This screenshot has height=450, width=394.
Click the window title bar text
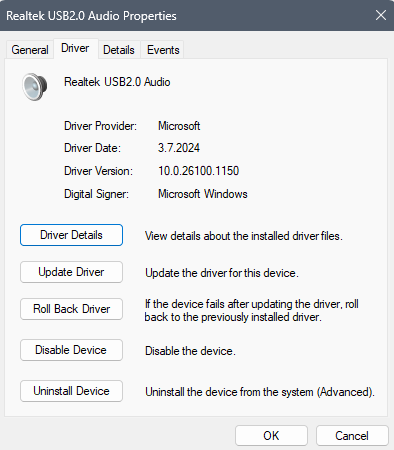pyautogui.click(x=91, y=16)
